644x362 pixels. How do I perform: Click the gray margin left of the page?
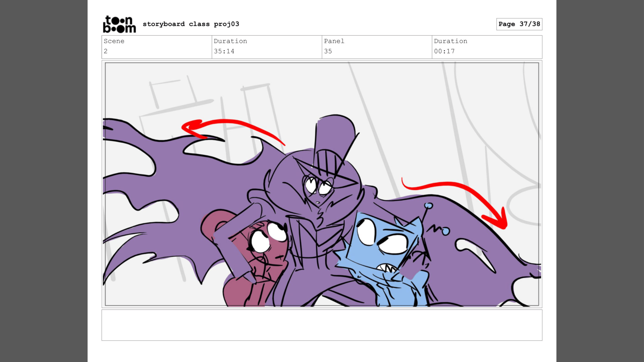(43, 180)
